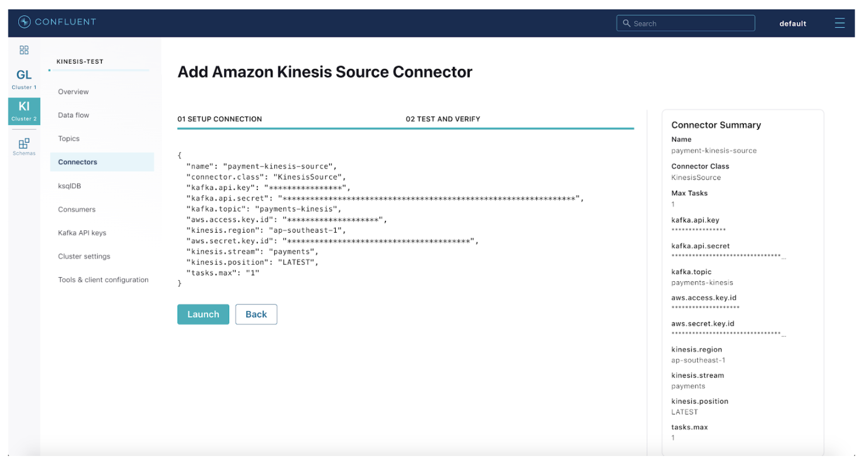Click the "kafka.api.secret" JSON line

tap(385, 198)
